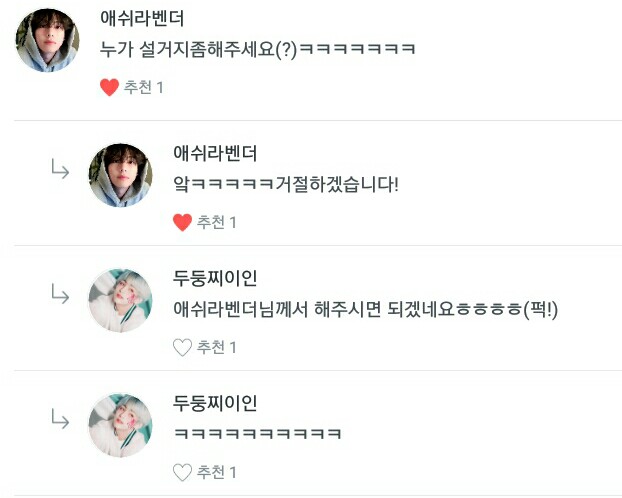Image resolution: width=622 pixels, height=498 pixels.
Task: Open username 두둥찌이인 on third comment
Action: pos(215,278)
